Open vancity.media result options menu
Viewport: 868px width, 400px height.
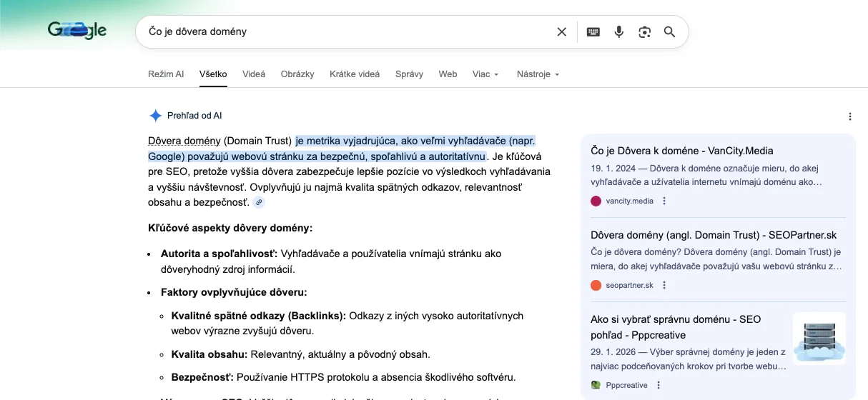pos(664,201)
